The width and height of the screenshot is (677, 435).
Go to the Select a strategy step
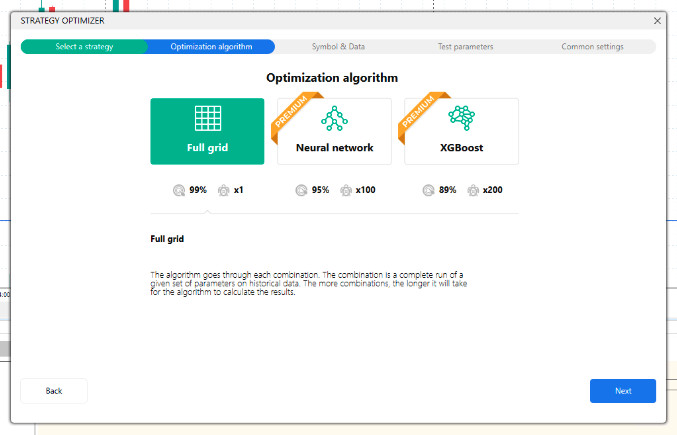point(84,47)
